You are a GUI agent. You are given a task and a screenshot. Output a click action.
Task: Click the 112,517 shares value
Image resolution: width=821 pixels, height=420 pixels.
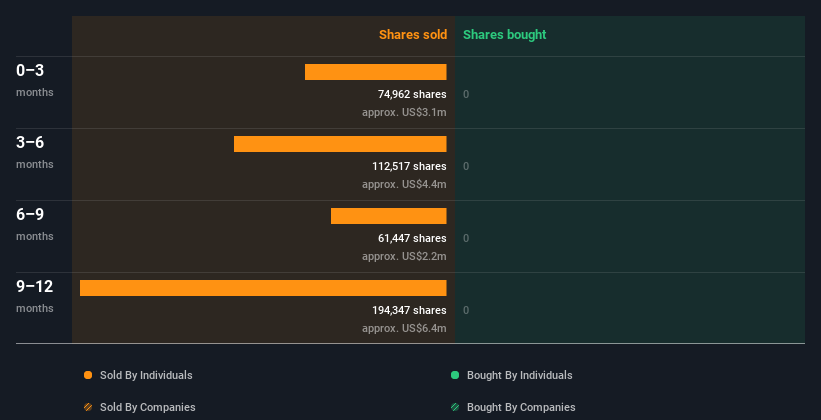coord(409,166)
